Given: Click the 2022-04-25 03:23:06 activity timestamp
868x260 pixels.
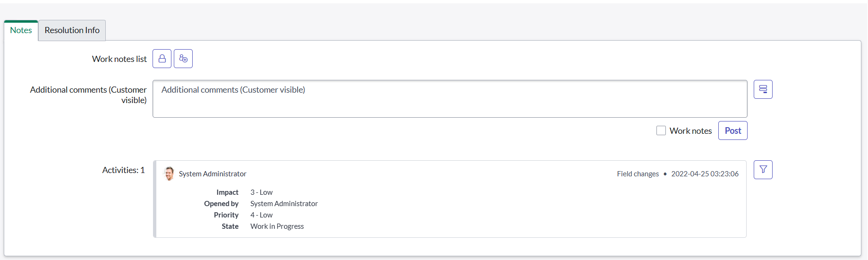Looking at the screenshot, I should [x=705, y=174].
